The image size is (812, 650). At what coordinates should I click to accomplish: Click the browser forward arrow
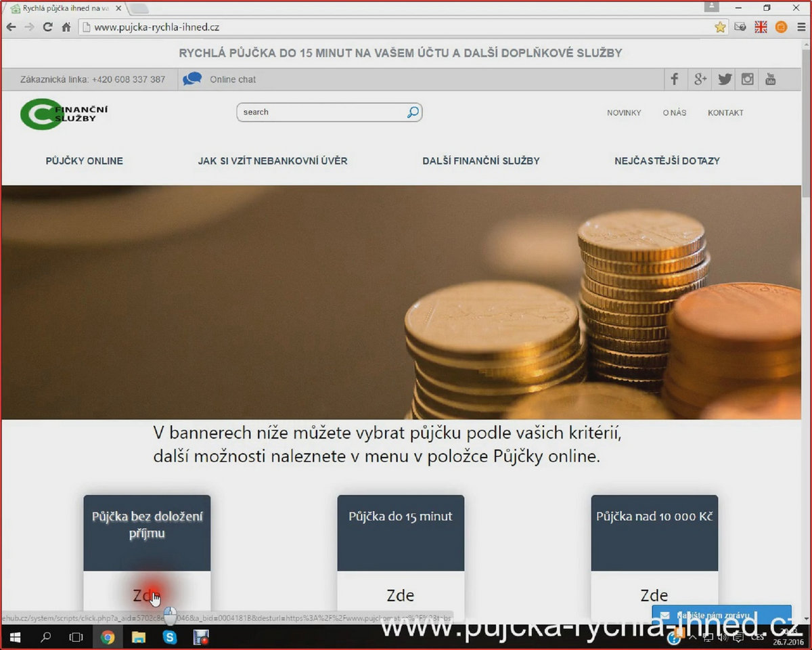[x=29, y=27]
